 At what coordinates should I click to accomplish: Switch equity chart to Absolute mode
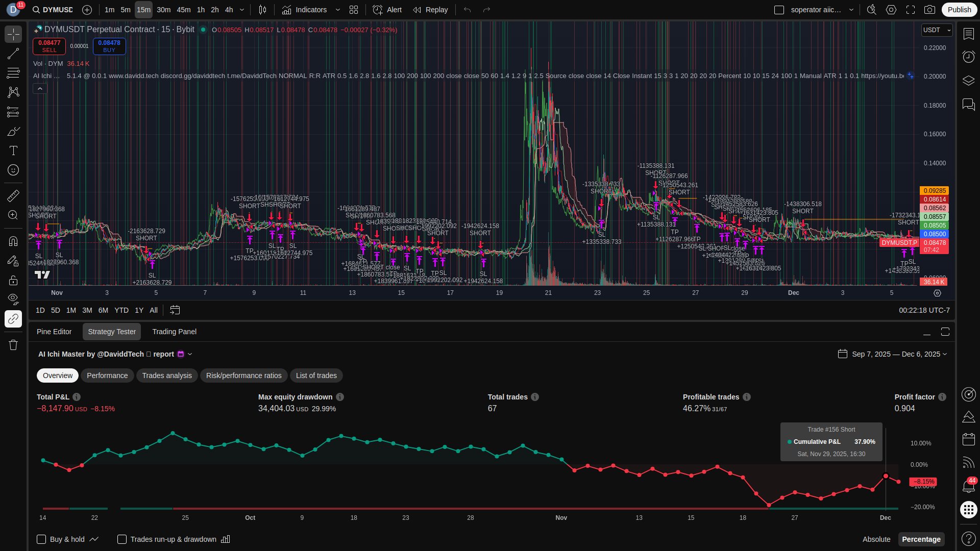(x=876, y=539)
